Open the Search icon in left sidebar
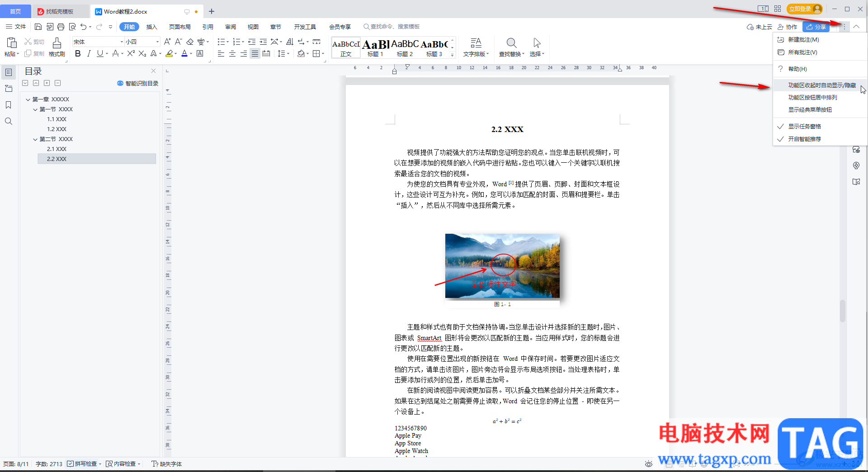868x472 pixels. point(8,121)
